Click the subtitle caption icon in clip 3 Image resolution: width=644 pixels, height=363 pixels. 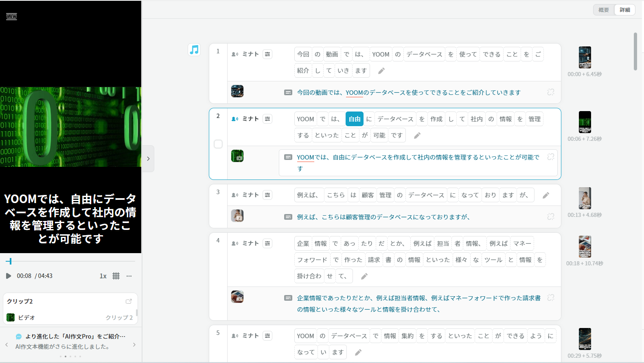pos(288,217)
